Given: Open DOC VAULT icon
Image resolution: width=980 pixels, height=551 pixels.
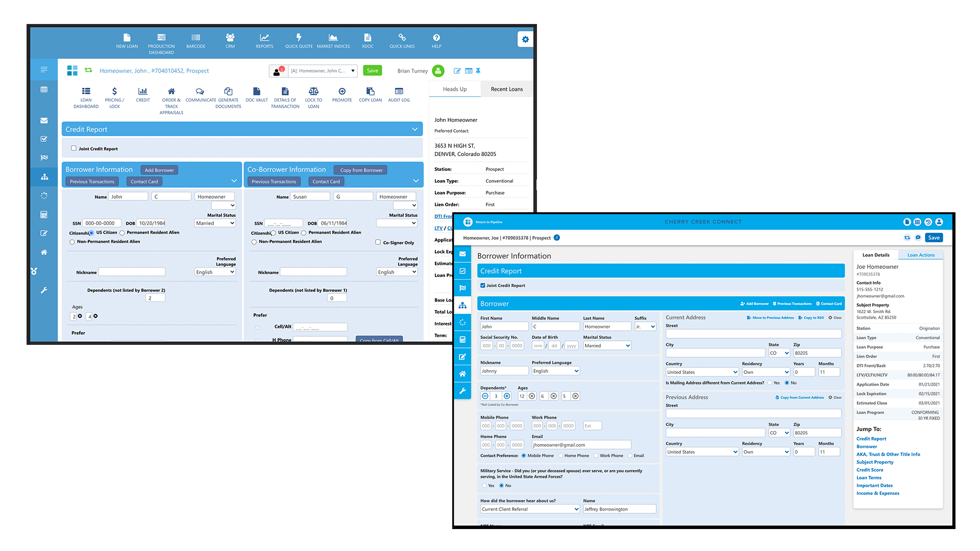Looking at the screenshot, I should (257, 95).
